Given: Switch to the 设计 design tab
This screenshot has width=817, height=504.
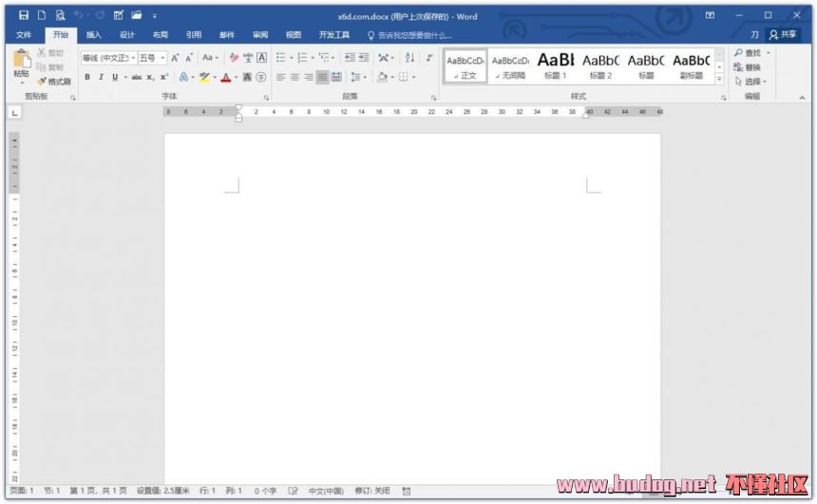Looking at the screenshot, I should 126,35.
